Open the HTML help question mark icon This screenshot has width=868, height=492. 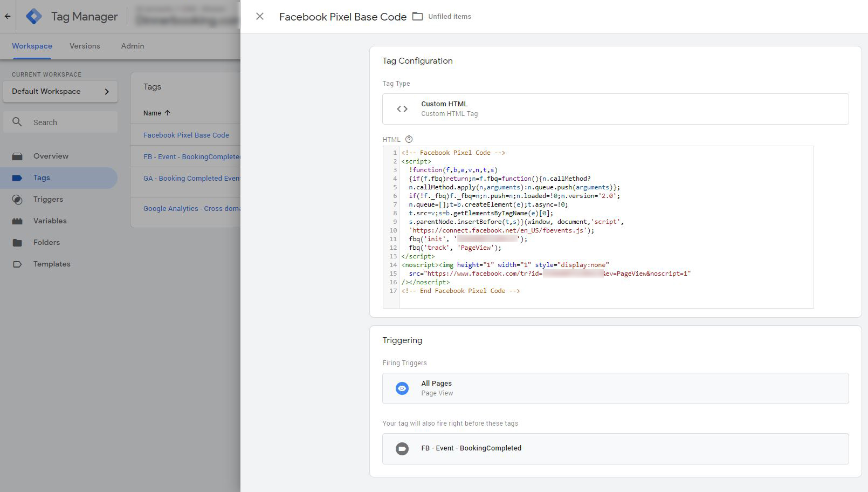click(x=409, y=139)
